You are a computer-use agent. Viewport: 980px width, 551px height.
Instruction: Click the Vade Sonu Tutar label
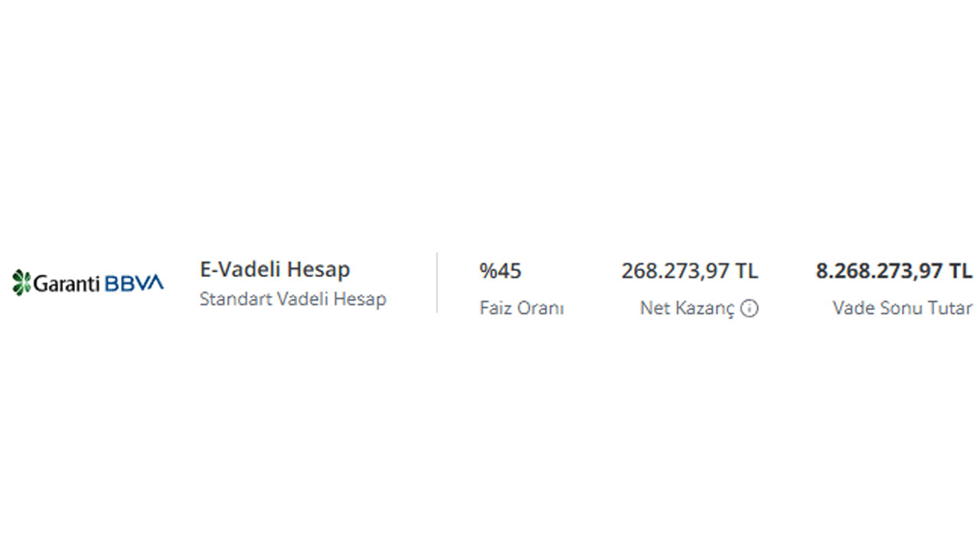pyautogui.click(x=903, y=308)
